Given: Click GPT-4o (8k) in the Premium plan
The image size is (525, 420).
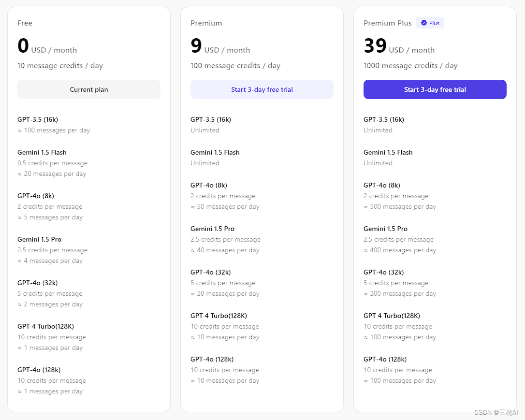Looking at the screenshot, I should click(209, 185).
